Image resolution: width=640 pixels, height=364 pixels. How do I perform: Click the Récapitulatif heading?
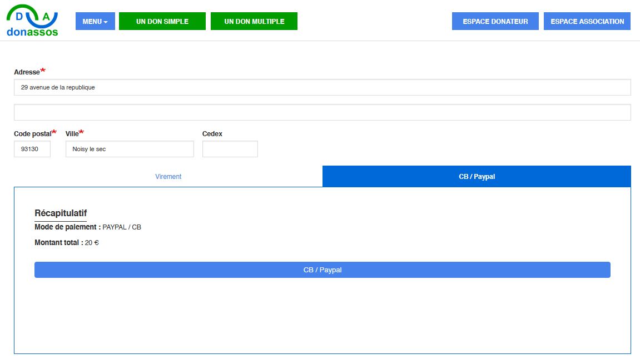pos(61,213)
